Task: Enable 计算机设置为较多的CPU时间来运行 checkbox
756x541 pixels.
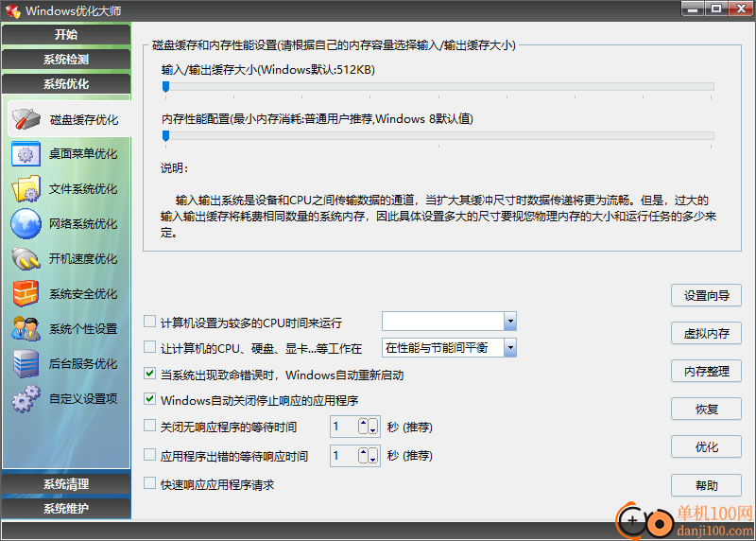Action: click(150, 322)
